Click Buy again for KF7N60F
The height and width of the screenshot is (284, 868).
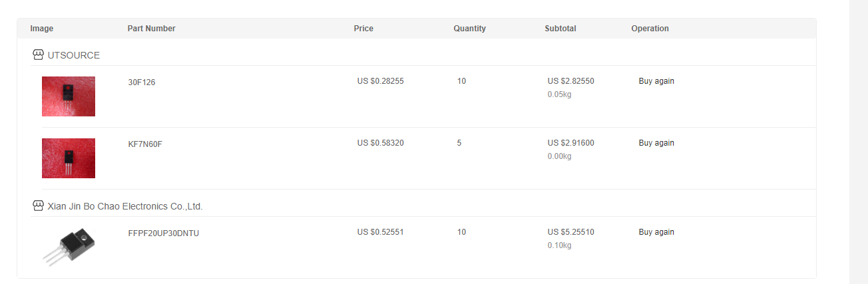656,143
